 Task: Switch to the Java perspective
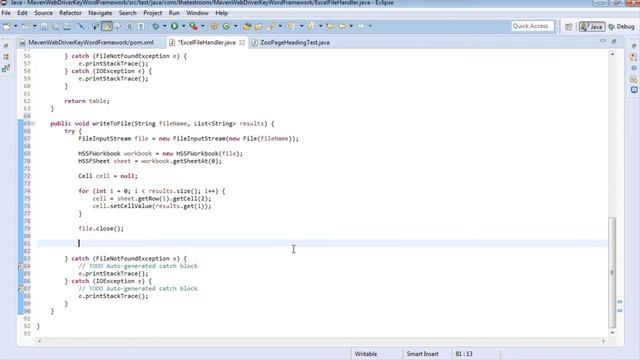pyautogui.click(x=592, y=27)
